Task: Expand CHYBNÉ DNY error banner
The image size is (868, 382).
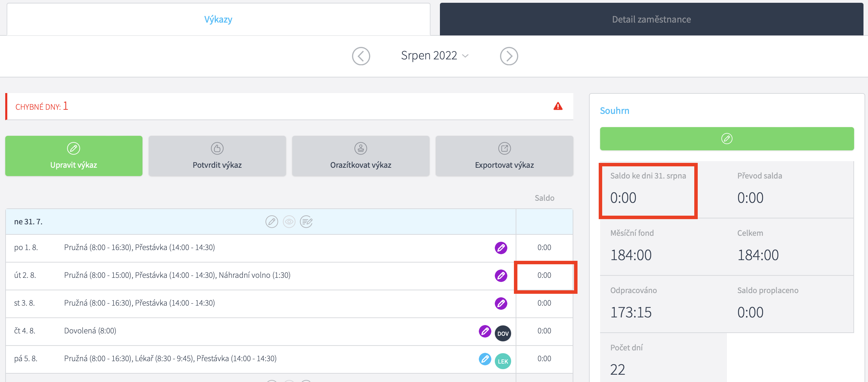Action: click(x=42, y=106)
